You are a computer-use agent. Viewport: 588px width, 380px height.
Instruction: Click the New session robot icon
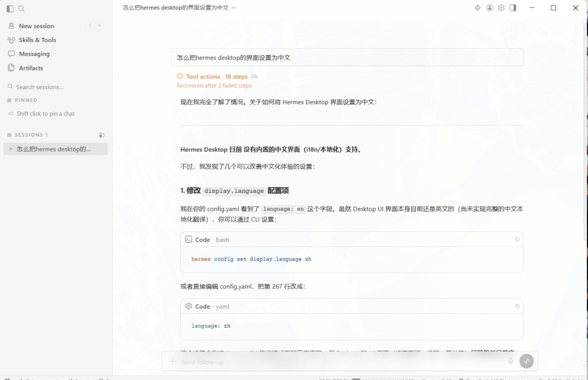click(11, 26)
